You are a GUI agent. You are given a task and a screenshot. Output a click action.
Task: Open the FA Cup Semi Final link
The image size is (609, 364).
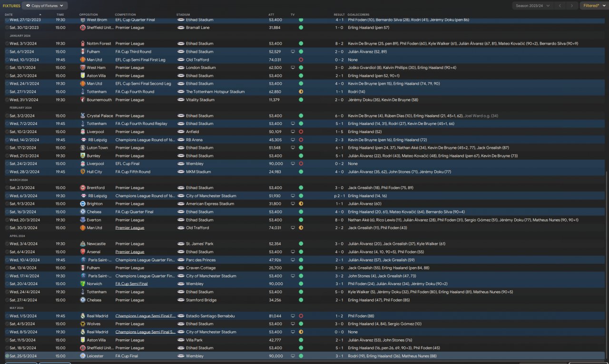click(131, 284)
